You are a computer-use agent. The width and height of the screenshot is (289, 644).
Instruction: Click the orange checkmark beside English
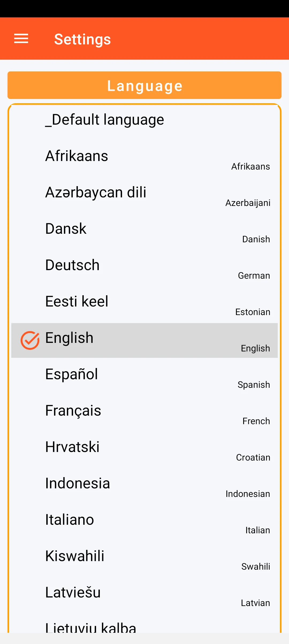(x=30, y=340)
